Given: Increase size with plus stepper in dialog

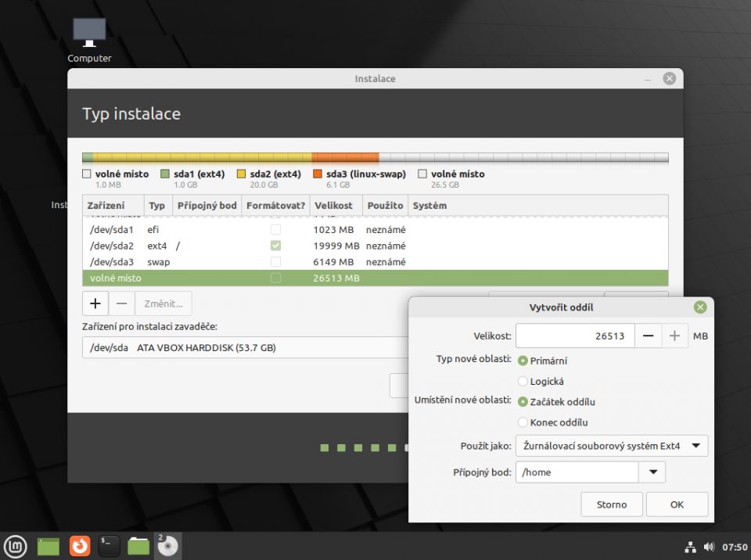Looking at the screenshot, I should (674, 336).
